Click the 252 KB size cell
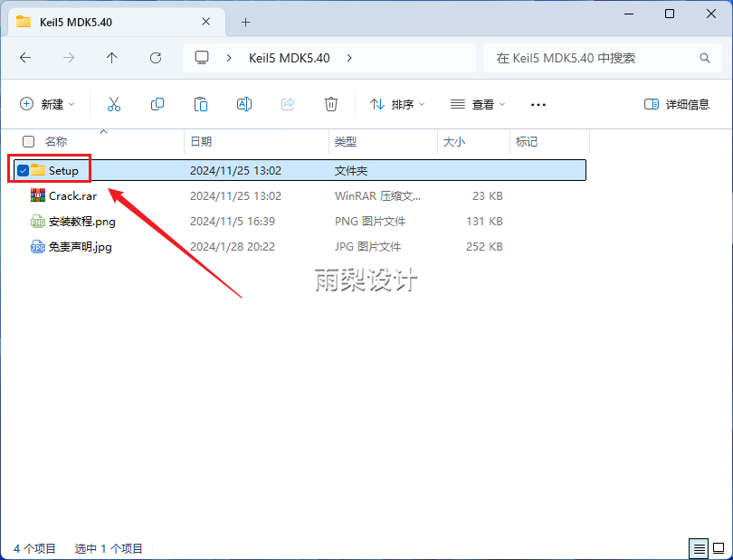 [484, 246]
